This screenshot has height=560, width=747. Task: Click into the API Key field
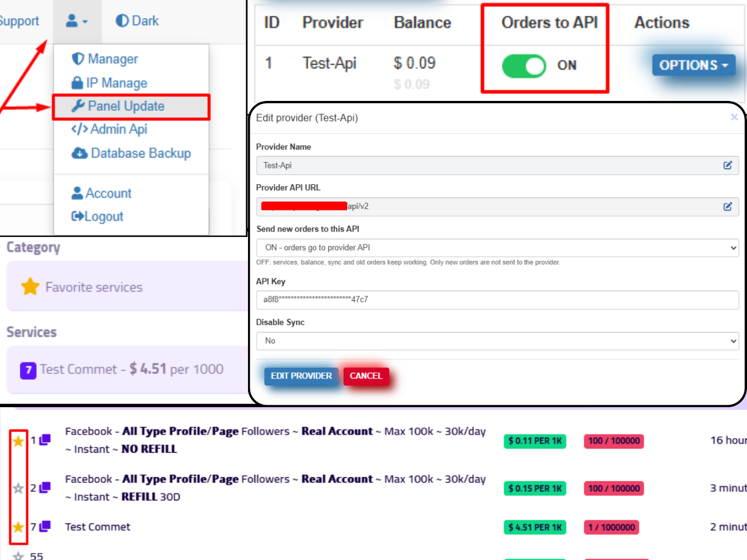497,300
